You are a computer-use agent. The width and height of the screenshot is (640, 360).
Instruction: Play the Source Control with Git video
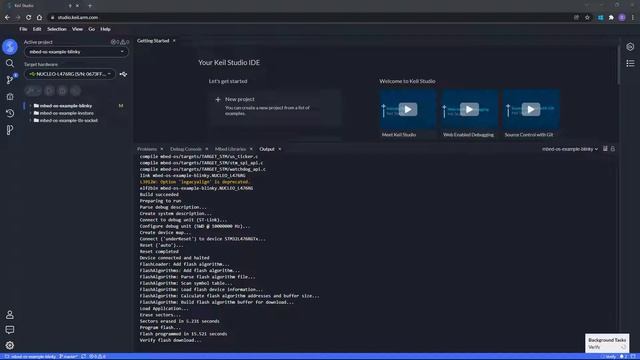point(531,109)
